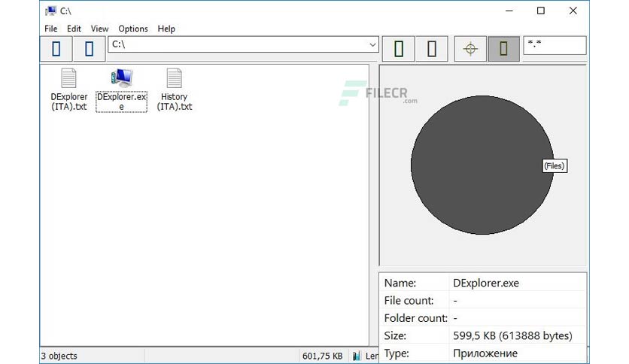Viewport: 629px width, 364px height.
Task: Click the Приложение type value
Action: click(485, 353)
